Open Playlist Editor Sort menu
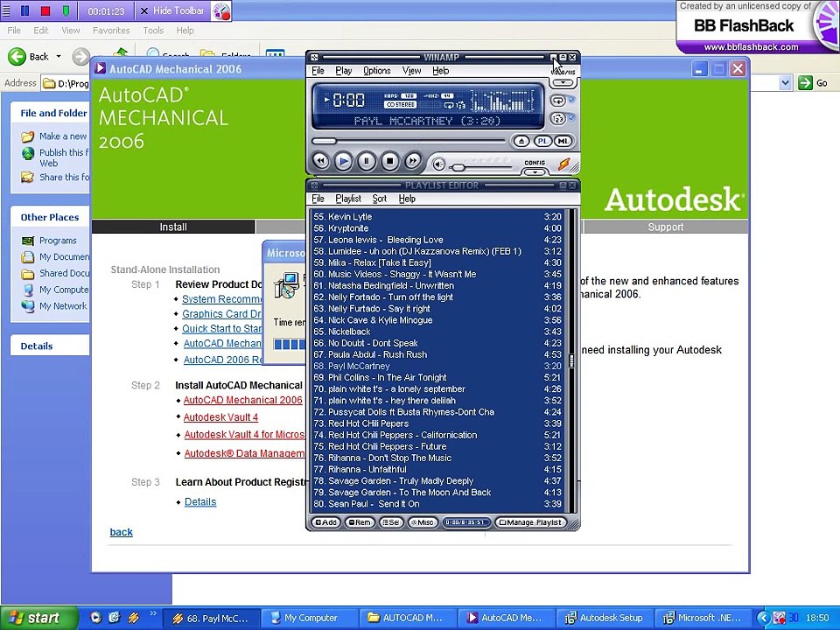The image size is (840, 630). pos(379,199)
